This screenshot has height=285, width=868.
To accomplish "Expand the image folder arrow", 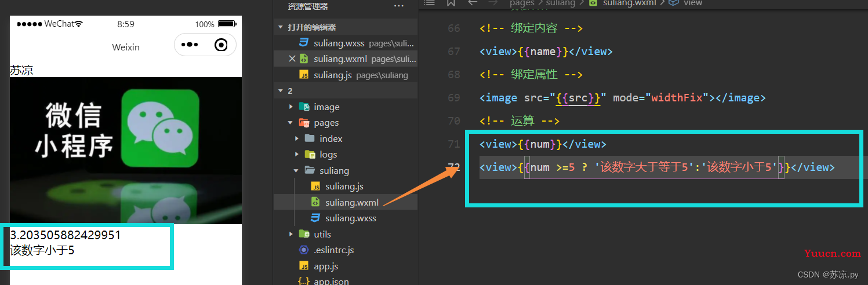I will pos(291,107).
